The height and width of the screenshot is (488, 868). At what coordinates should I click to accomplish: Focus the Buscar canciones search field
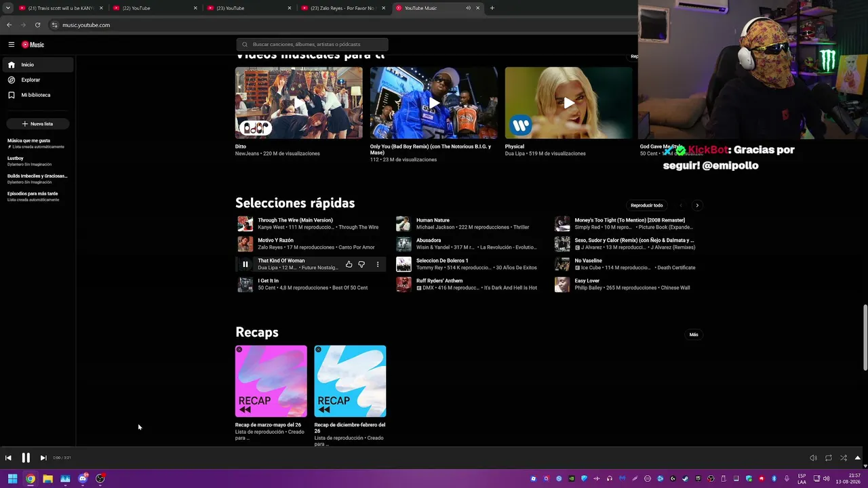point(313,45)
